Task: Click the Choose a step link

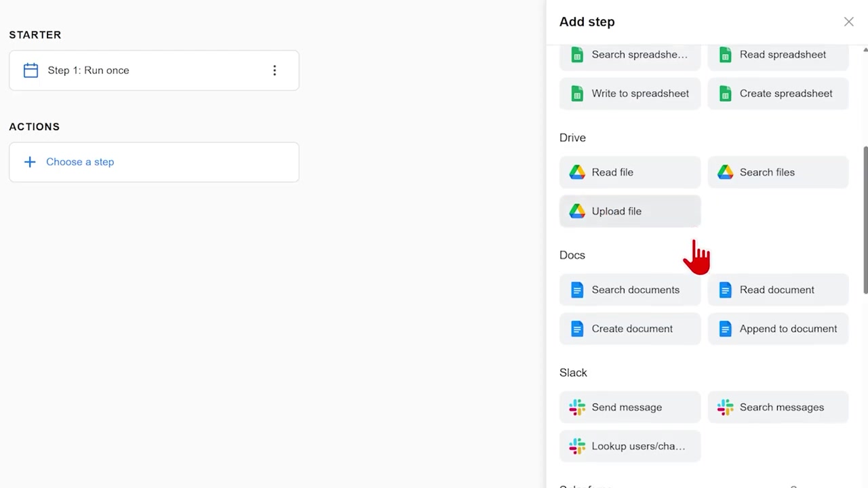Action: coord(80,162)
